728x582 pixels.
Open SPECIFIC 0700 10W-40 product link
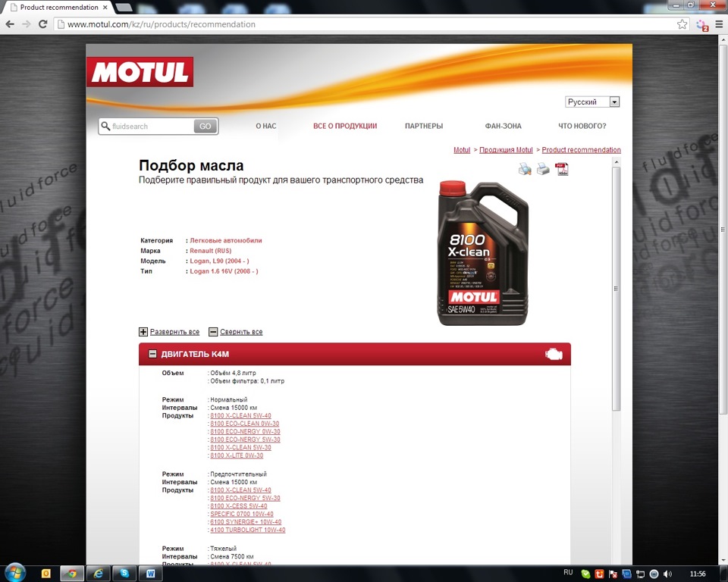242,514
